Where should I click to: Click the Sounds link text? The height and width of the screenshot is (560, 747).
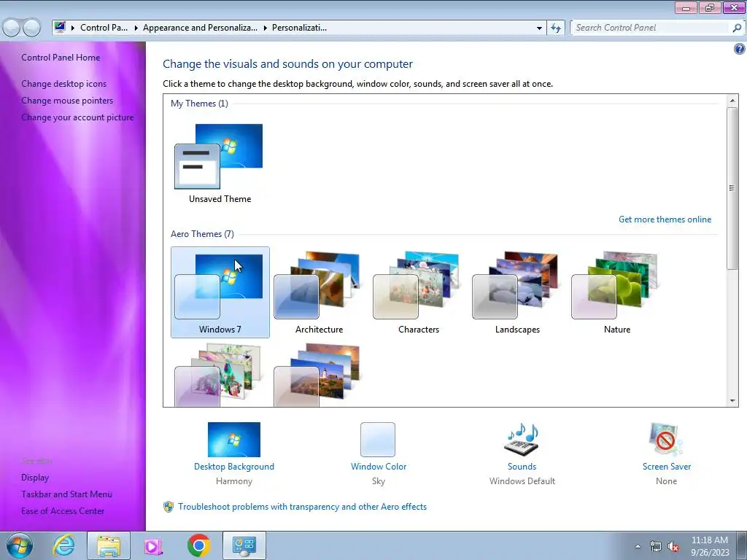pyautogui.click(x=522, y=467)
